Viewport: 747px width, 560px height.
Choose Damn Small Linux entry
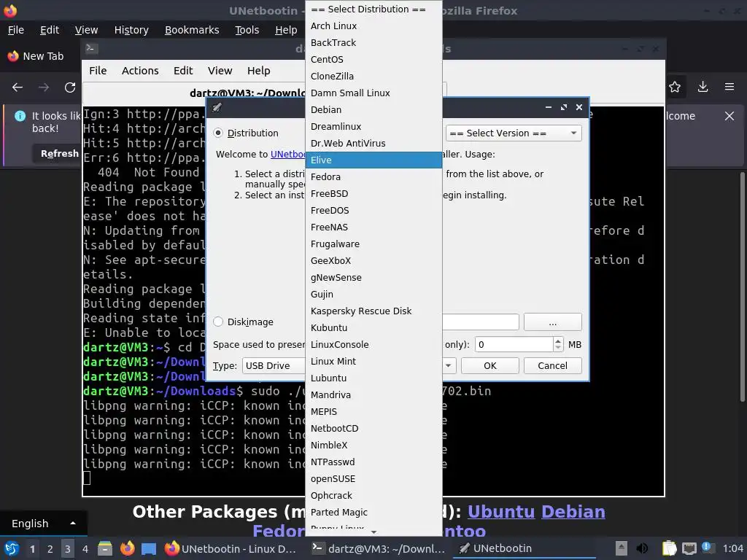373,93
